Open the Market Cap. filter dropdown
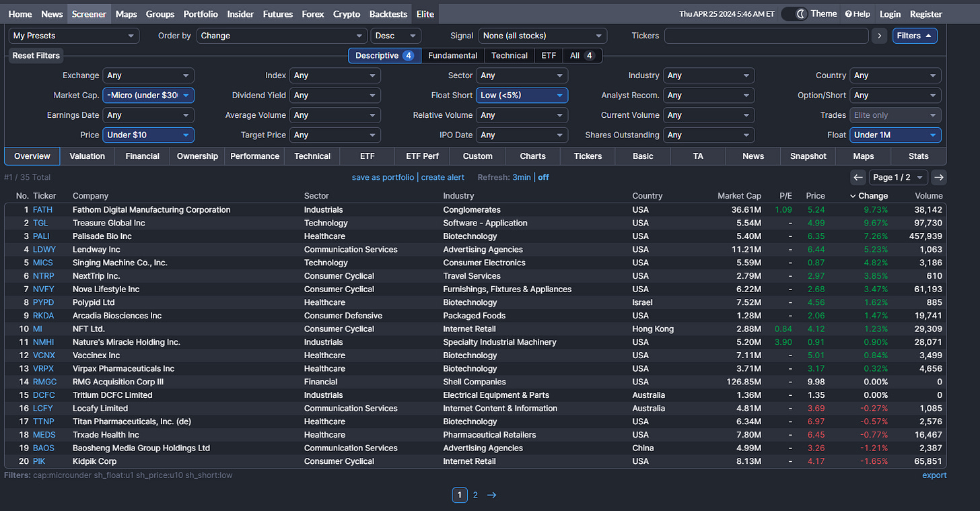Image resolution: width=980 pixels, height=511 pixels. coord(149,96)
